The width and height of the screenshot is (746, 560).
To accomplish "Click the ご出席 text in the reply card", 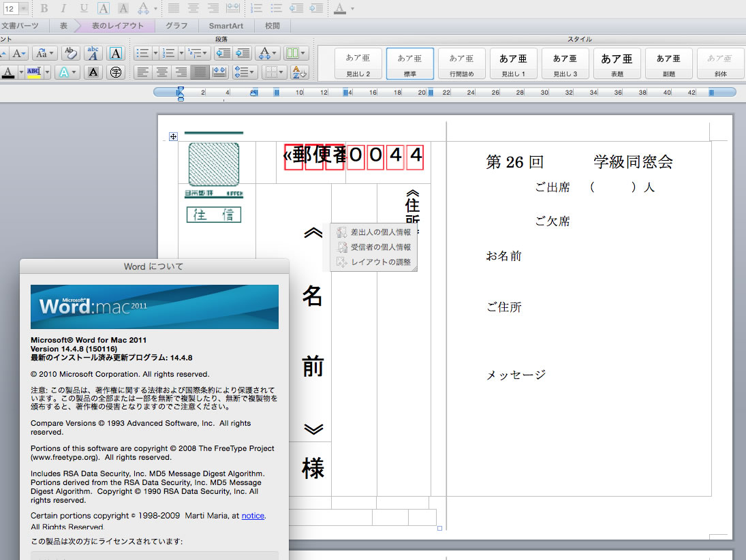I will tap(553, 187).
